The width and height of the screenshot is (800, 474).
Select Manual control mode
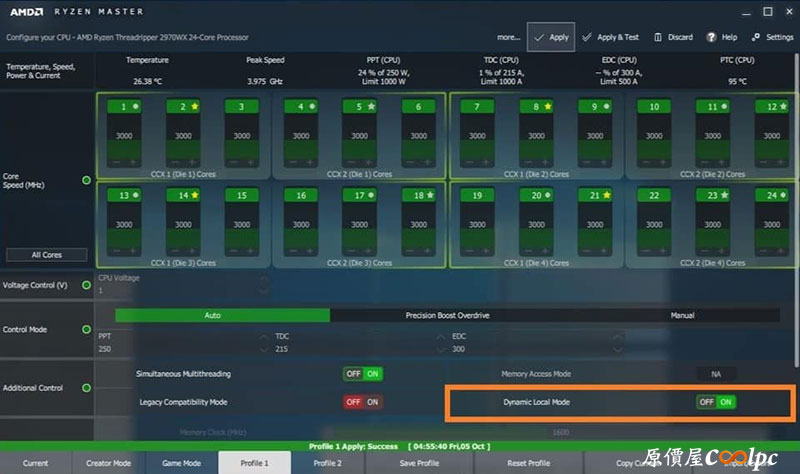pos(682,315)
